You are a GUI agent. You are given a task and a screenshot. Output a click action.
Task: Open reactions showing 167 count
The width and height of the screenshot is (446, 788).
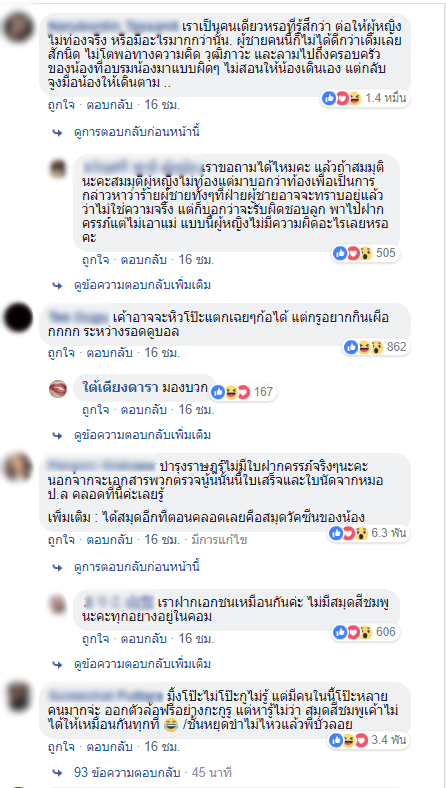[x=243, y=391]
